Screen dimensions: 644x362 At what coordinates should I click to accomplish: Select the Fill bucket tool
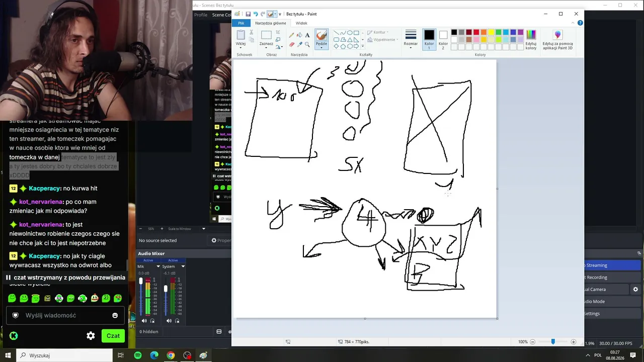coord(299,35)
